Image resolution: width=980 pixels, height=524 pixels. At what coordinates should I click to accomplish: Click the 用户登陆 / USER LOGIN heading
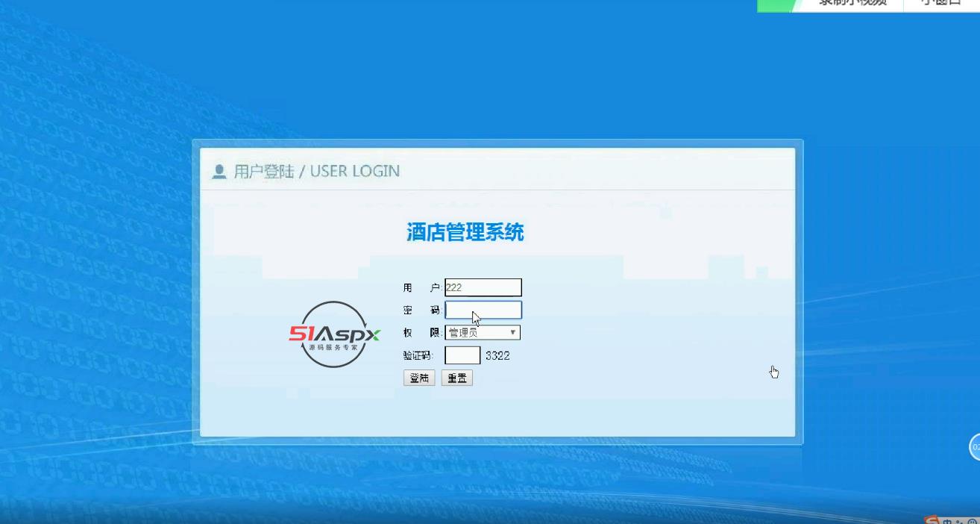coord(317,171)
